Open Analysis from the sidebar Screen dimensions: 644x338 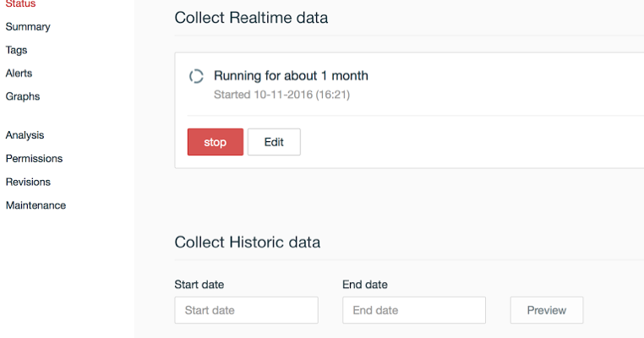(x=25, y=135)
